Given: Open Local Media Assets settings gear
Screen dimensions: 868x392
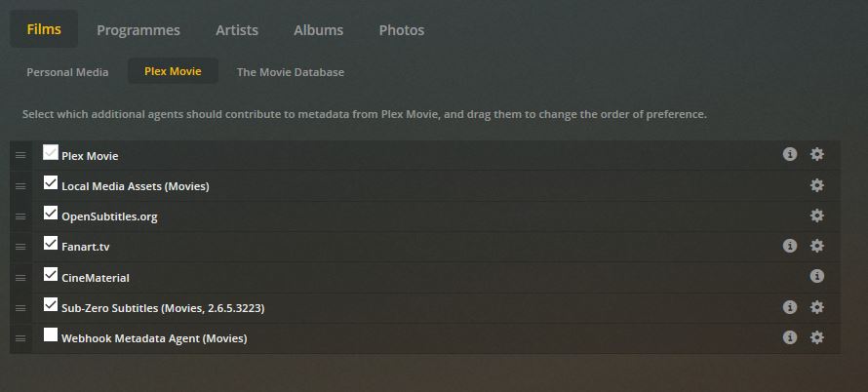Looking at the screenshot, I should click(817, 185).
